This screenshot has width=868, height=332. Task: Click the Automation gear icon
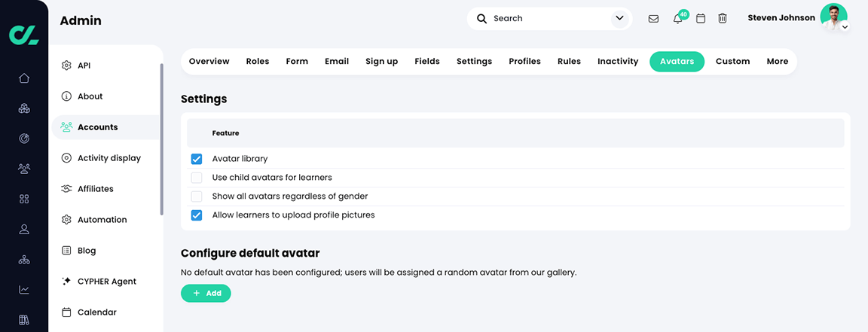[66, 220]
